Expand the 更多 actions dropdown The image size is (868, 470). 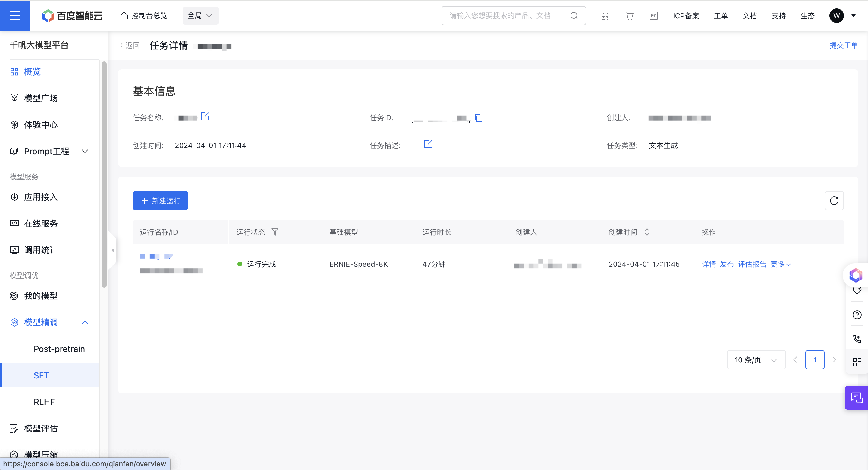click(780, 264)
